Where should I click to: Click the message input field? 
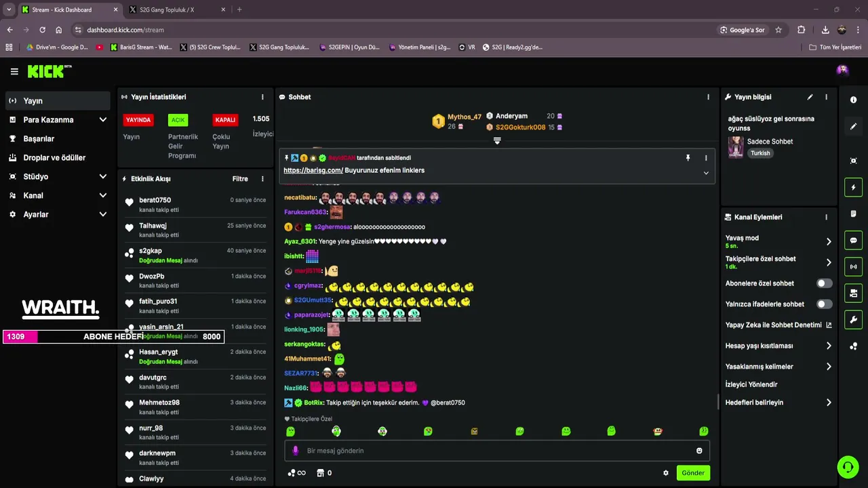coord(497,451)
